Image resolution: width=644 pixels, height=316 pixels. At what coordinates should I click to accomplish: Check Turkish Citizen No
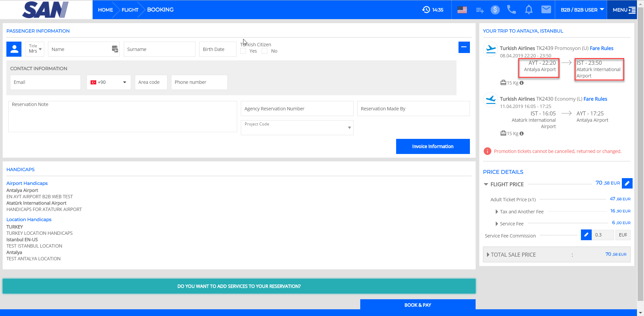tap(264, 51)
